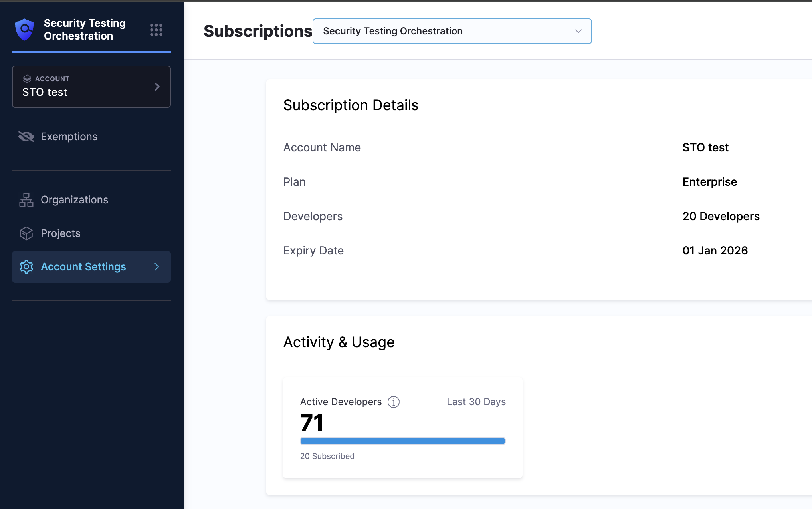Screen dimensions: 812x509
Task: Click the Security Testing Orchestration sidebar title
Action: (85, 30)
